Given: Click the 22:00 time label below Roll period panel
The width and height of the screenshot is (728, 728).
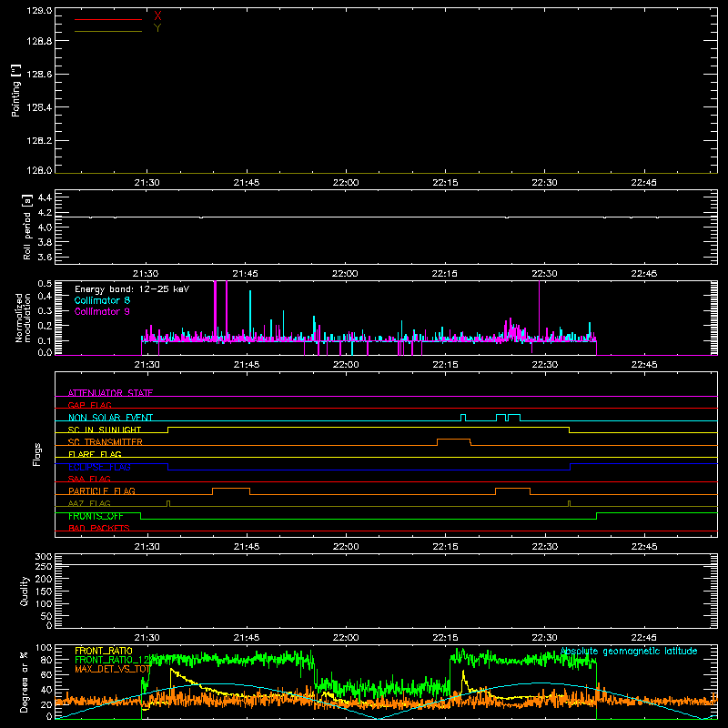Looking at the screenshot, I should [345, 274].
